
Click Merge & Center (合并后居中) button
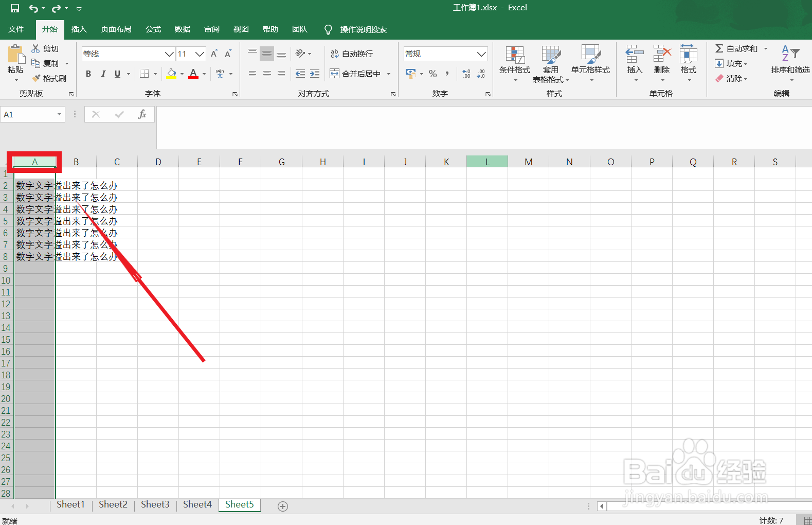355,74
